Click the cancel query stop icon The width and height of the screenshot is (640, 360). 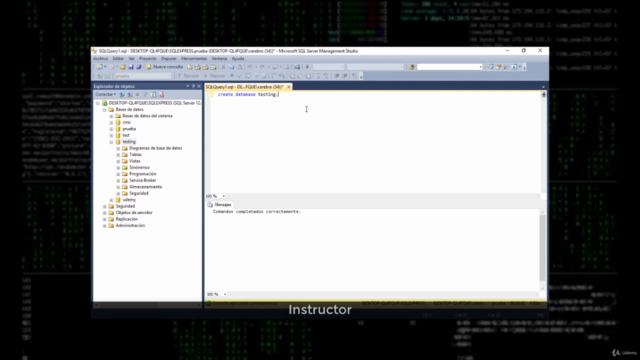(x=231, y=76)
